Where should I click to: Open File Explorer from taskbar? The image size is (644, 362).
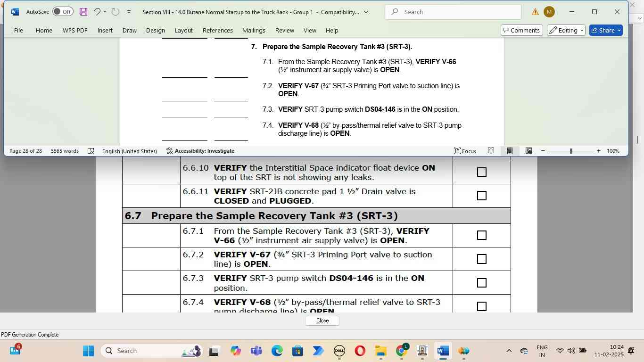(x=380, y=351)
